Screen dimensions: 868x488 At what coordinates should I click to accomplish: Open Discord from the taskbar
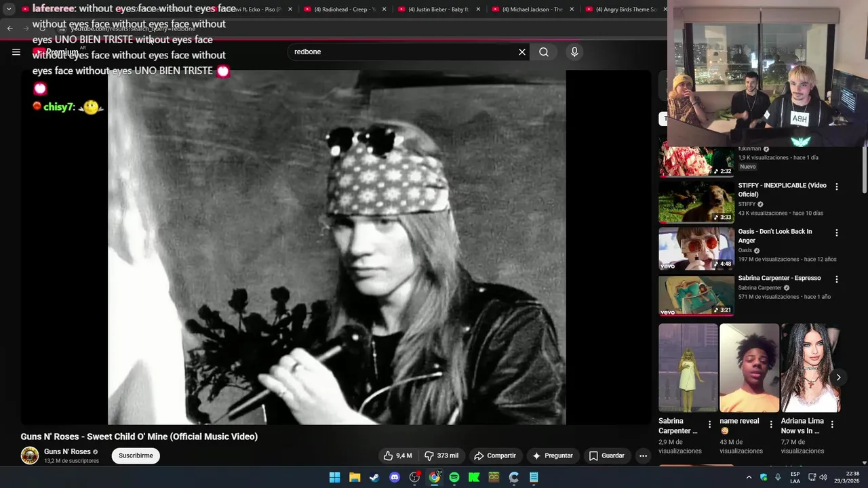coord(395,477)
